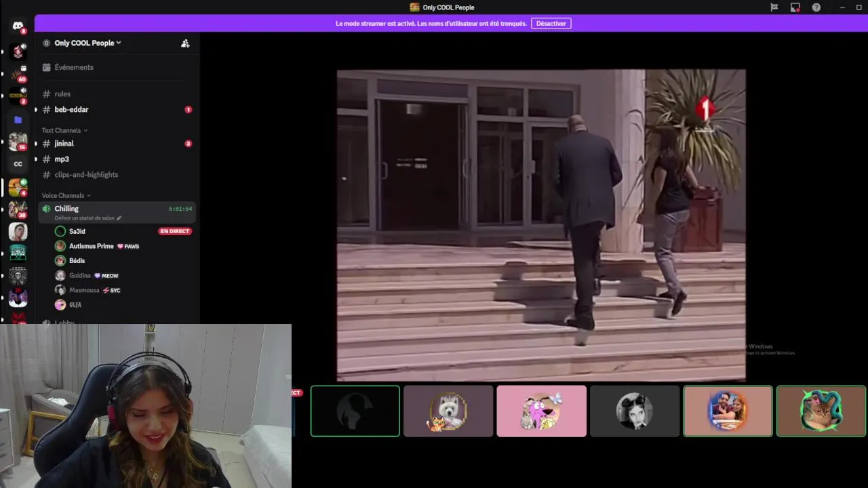868x488 pixels.
Task: Click the speaker icon next to Chilling
Action: pyautogui.click(x=46, y=209)
